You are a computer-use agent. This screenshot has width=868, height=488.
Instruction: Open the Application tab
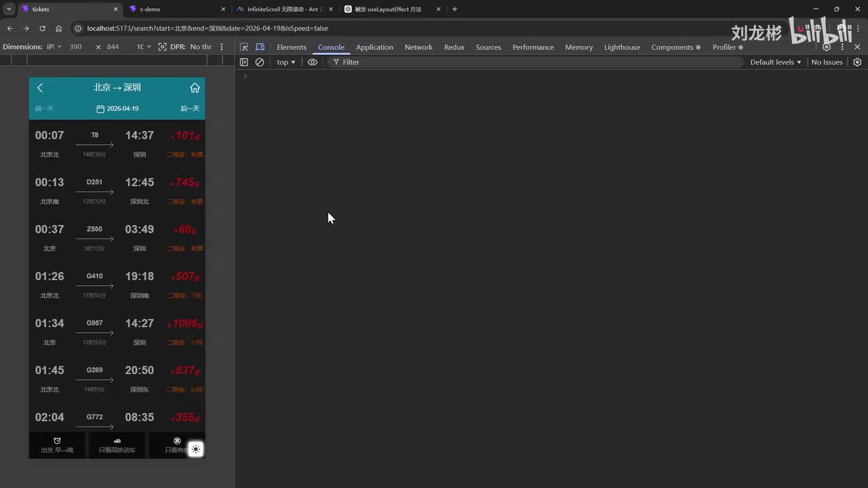(x=374, y=47)
